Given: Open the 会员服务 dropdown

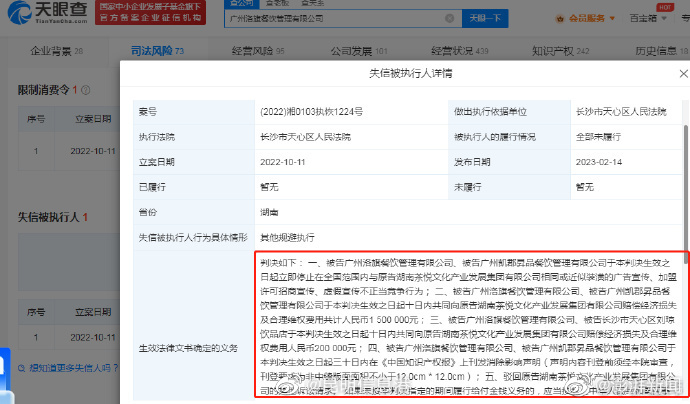Looking at the screenshot, I should [591, 18].
